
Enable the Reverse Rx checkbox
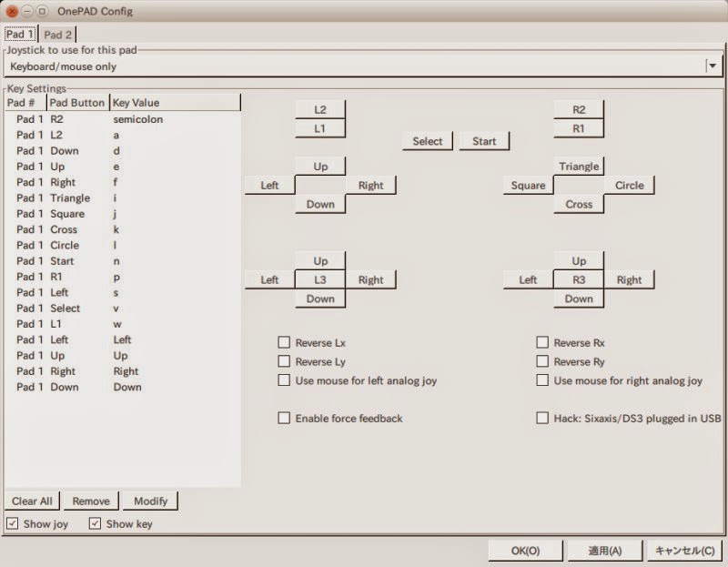click(542, 343)
